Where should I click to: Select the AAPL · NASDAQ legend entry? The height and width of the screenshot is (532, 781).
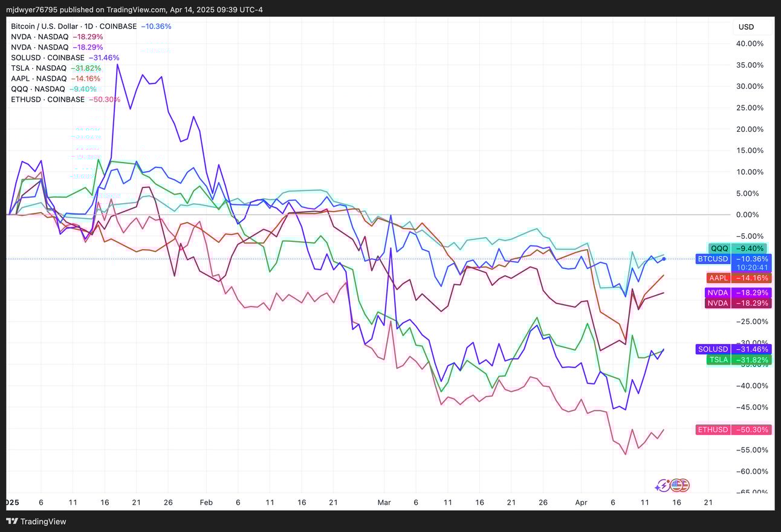[56, 79]
